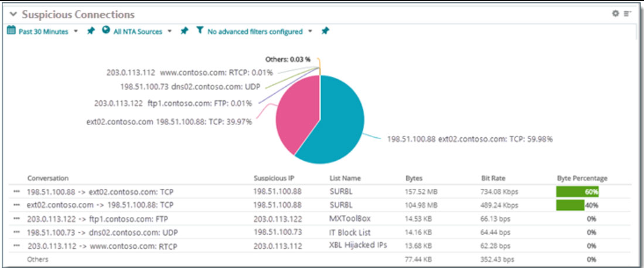
Task: Click the globe icon beside All NTA Sources
Action: [x=106, y=30]
